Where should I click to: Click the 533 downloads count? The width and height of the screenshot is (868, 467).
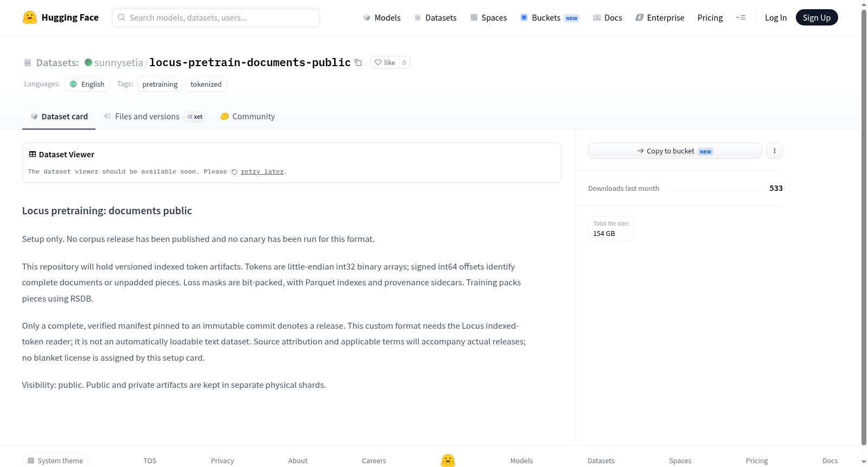[x=776, y=188]
